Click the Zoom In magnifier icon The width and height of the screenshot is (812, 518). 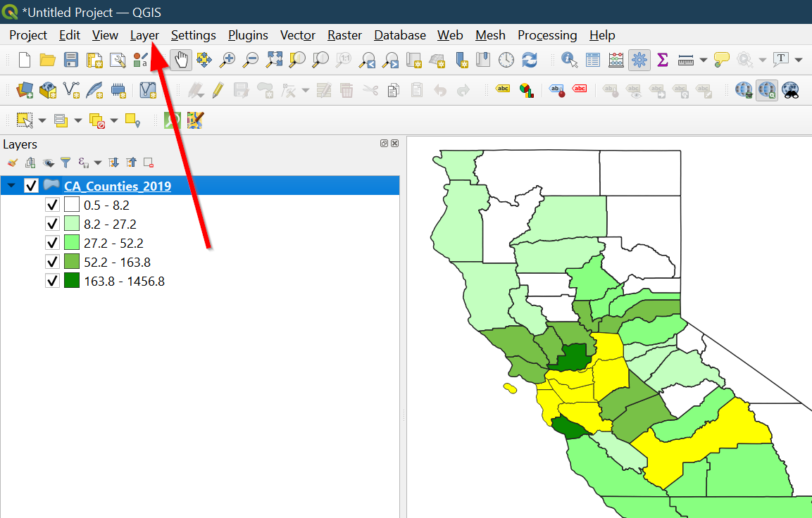click(x=227, y=60)
